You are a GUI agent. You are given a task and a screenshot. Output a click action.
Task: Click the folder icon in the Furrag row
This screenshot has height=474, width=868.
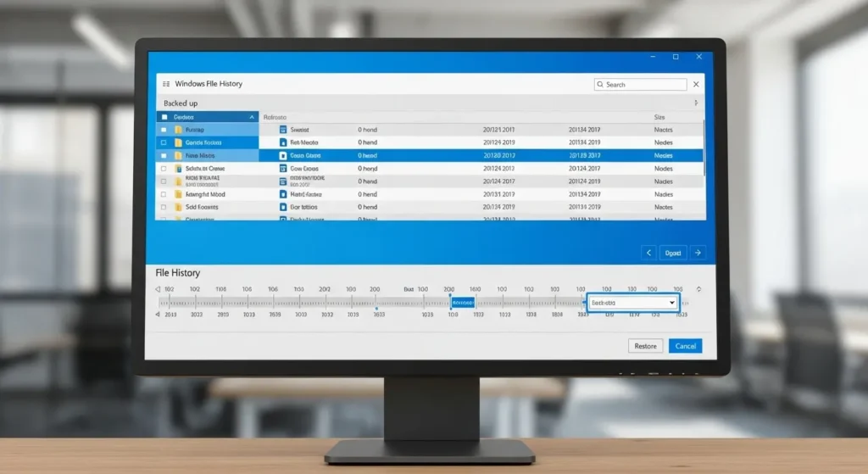coord(178,130)
